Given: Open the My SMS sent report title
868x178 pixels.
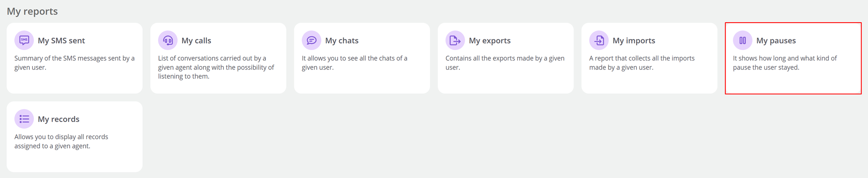Looking at the screenshot, I should (61, 41).
